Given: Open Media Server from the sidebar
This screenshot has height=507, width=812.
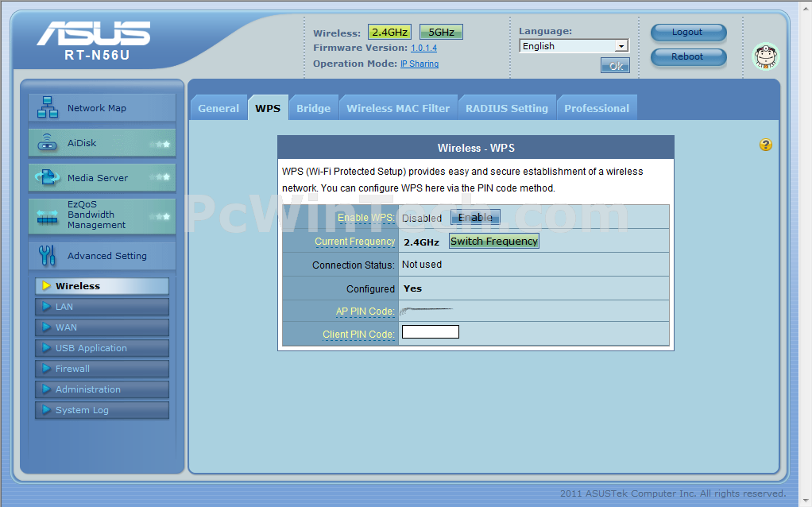Looking at the screenshot, I should (102, 178).
